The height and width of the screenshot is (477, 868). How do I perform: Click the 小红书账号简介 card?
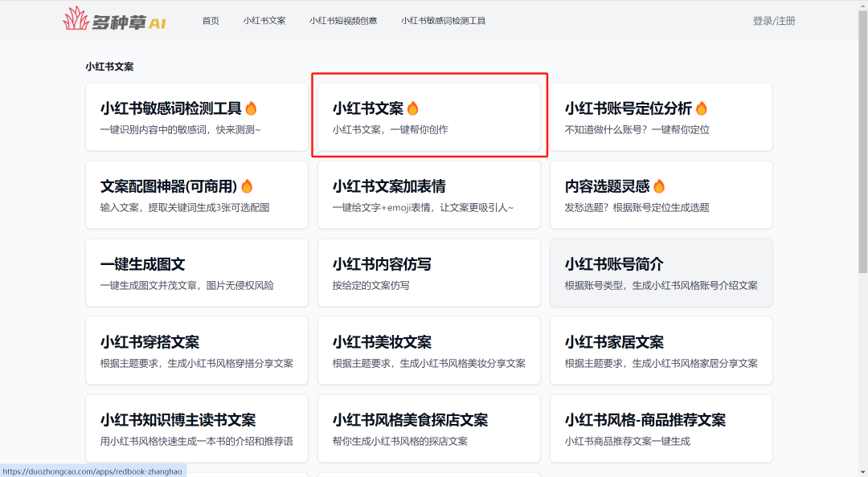(661, 272)
